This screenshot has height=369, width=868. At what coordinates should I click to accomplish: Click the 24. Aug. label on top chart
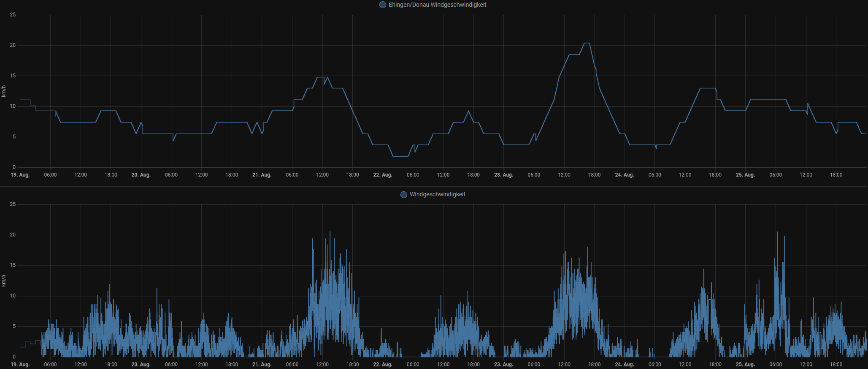(x=624, y=175)
